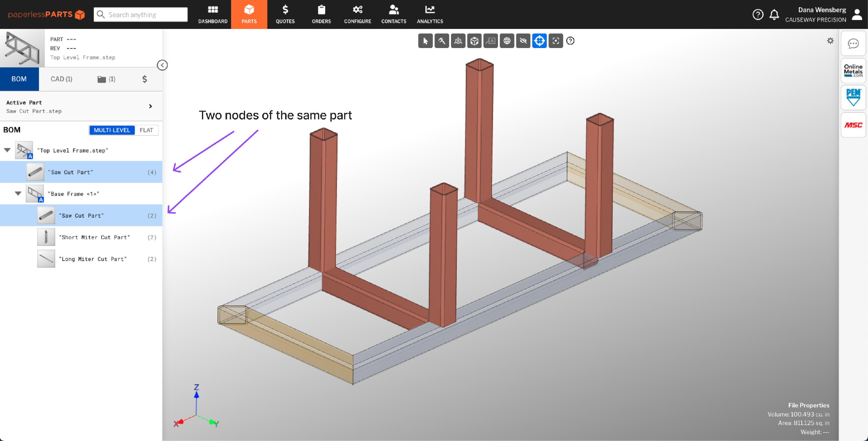Open the viewer settings gear
Viewport: 868px width, 441px height.
831,41
